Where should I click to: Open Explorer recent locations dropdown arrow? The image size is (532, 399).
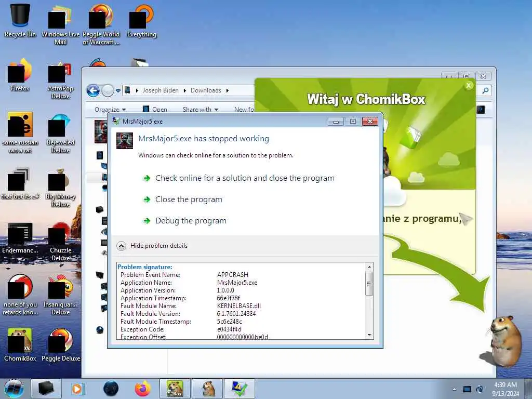(x=118, y=90)
